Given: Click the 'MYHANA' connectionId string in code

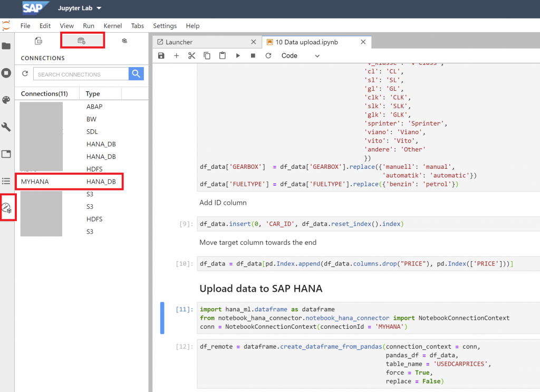Looking at the screenshot, I should [391, 327].
